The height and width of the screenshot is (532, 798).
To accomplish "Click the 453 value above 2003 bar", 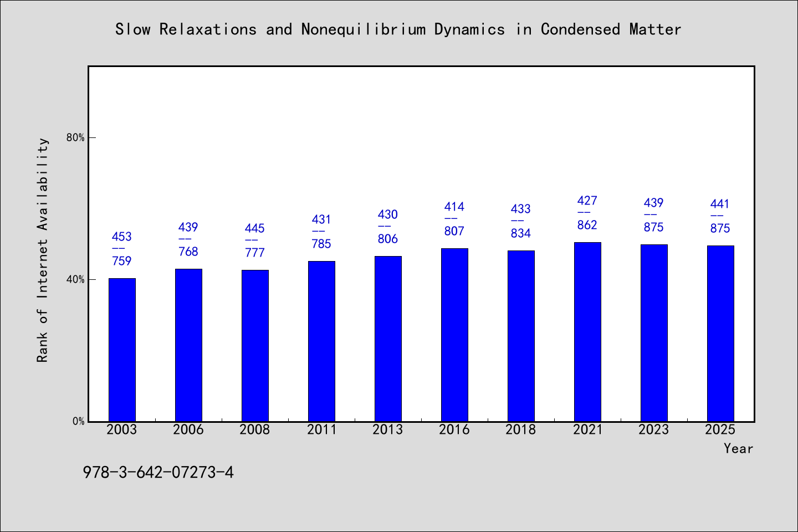I will point(122,237).
